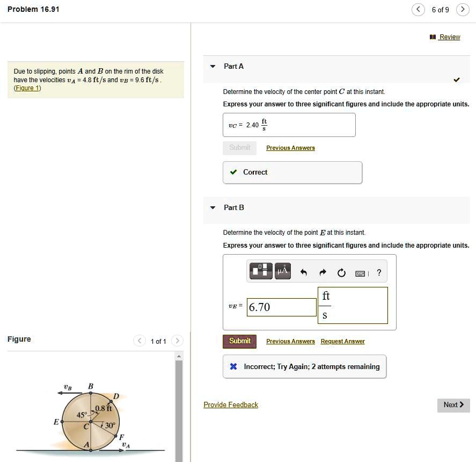Image resolution: width=476 pixels, height=462 pixels.
Task: Show previous figure arrow
Action: [x=140, y=341]
